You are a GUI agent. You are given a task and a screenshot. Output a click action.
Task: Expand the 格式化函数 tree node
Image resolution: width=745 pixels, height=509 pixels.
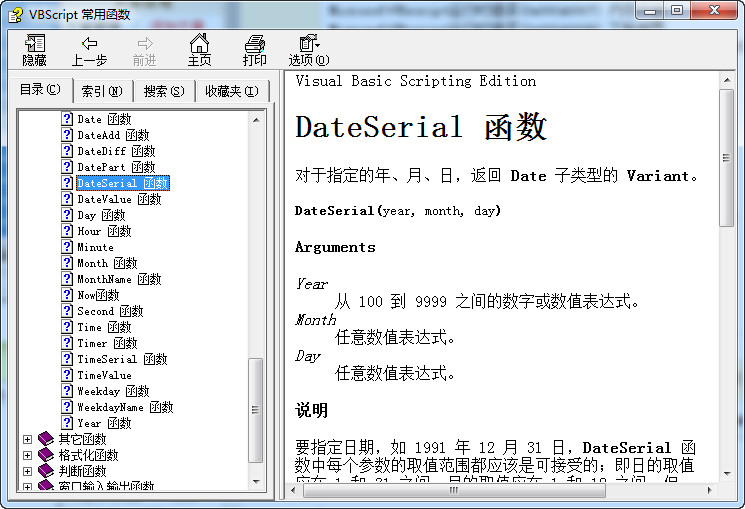pos(28,455)
